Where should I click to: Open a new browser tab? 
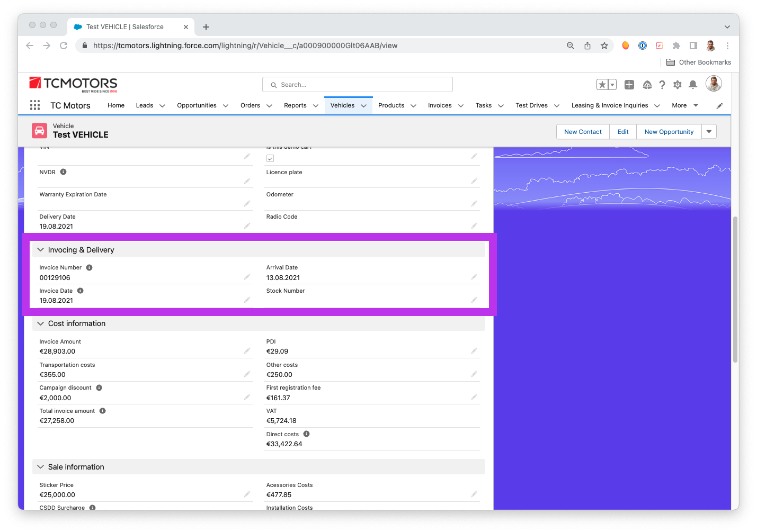(206, 27)
